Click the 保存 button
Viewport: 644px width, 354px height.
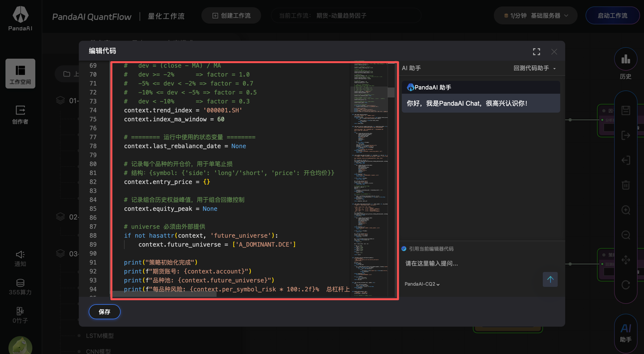click(104, 312)
